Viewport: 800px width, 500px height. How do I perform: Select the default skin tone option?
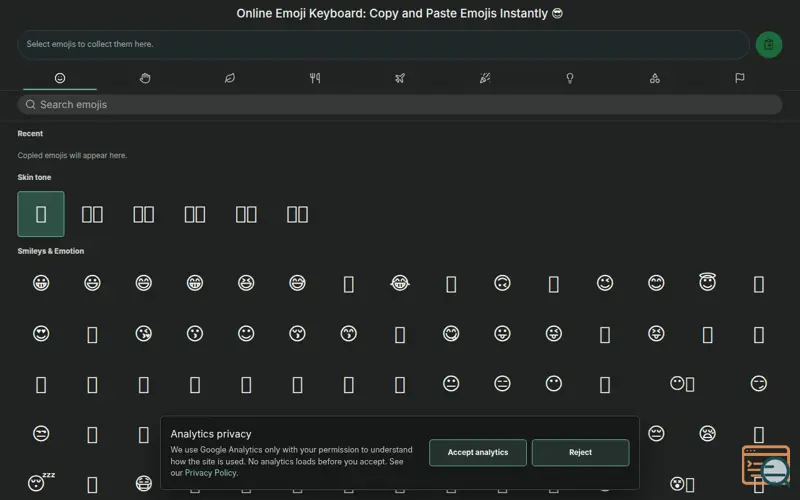(x=41, y=214)
